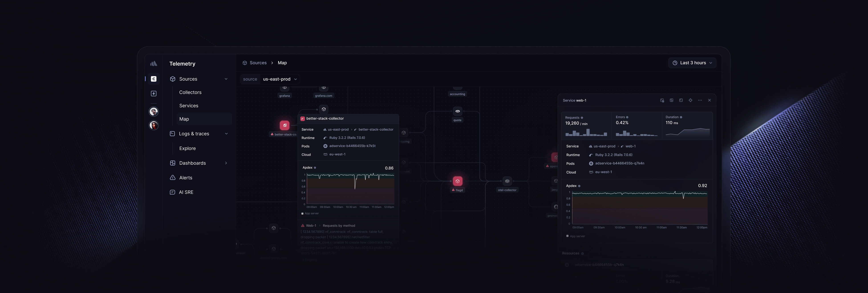Open the us-east-prod source selector

279,79
